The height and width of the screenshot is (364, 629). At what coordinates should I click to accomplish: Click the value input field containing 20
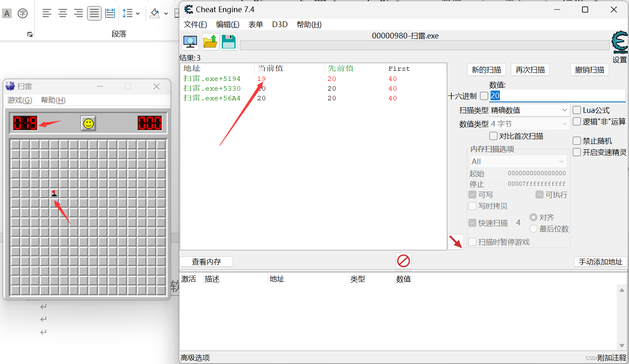558,96
